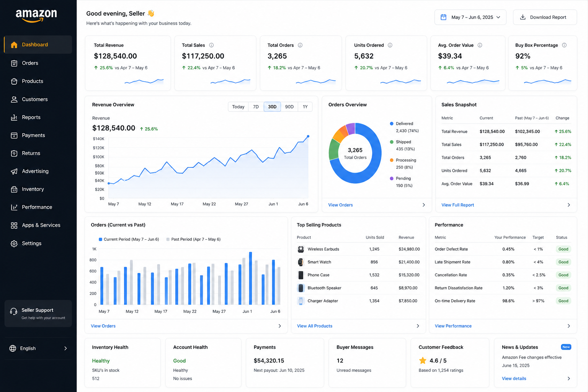Click the Apps & Services grid icon
This screenshot has width=588, height=392.
[14, 225]
